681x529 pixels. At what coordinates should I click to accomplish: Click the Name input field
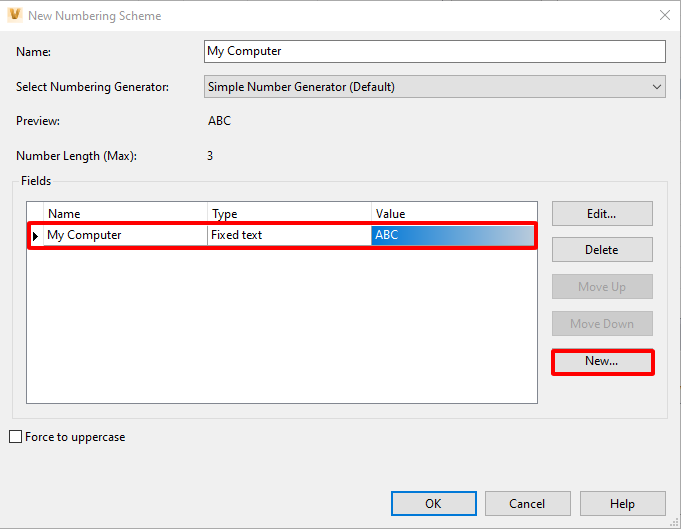coord(435,51)
